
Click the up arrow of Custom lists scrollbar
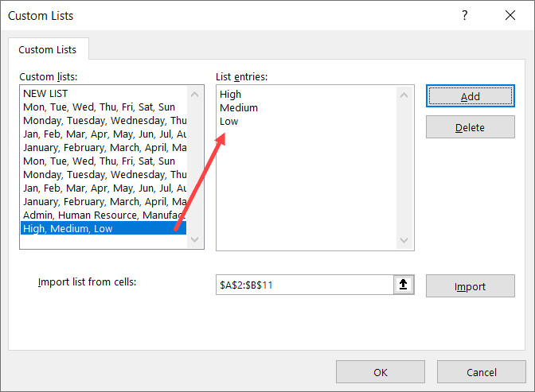point(194,94)
